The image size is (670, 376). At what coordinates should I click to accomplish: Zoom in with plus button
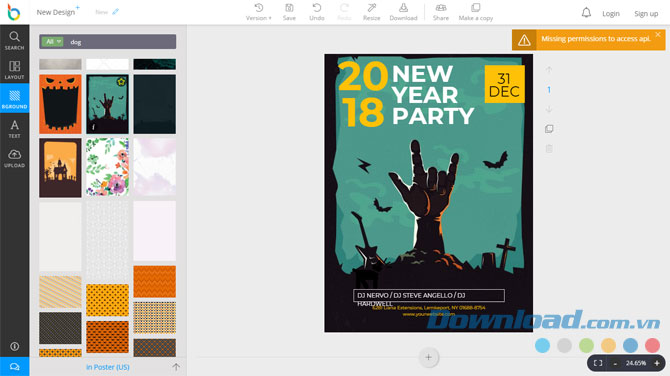pyautogui.click(x=657, y=363)
